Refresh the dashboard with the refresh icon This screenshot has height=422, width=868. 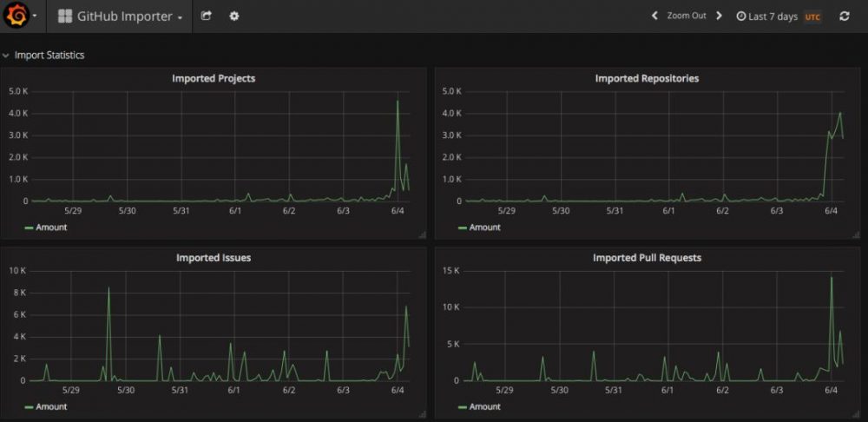tap(845, 16)
